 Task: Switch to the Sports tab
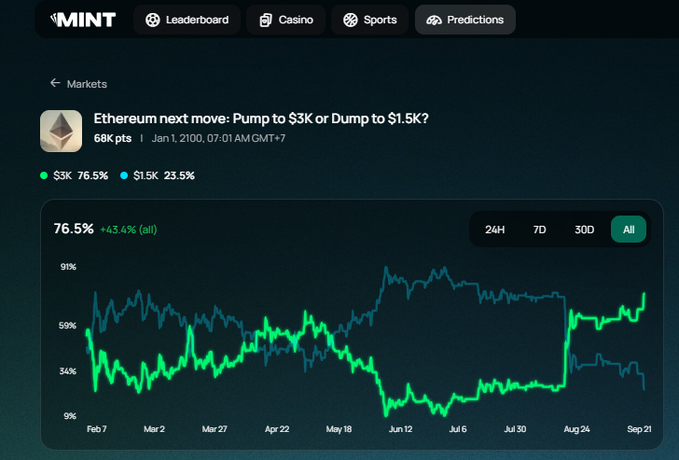(x=369, y=20)
